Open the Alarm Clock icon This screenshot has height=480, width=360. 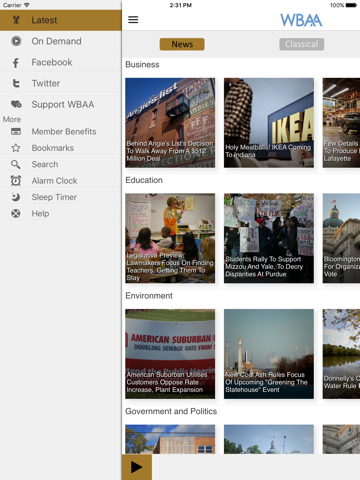tap(16, 181)
